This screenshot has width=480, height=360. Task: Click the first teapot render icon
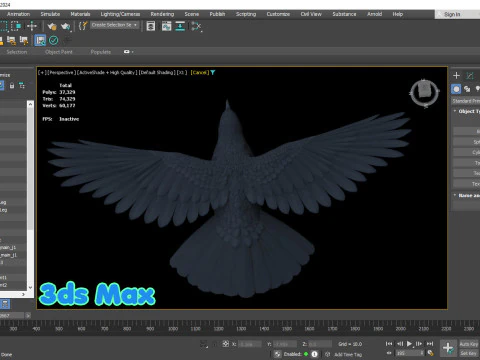click(52, 26)
